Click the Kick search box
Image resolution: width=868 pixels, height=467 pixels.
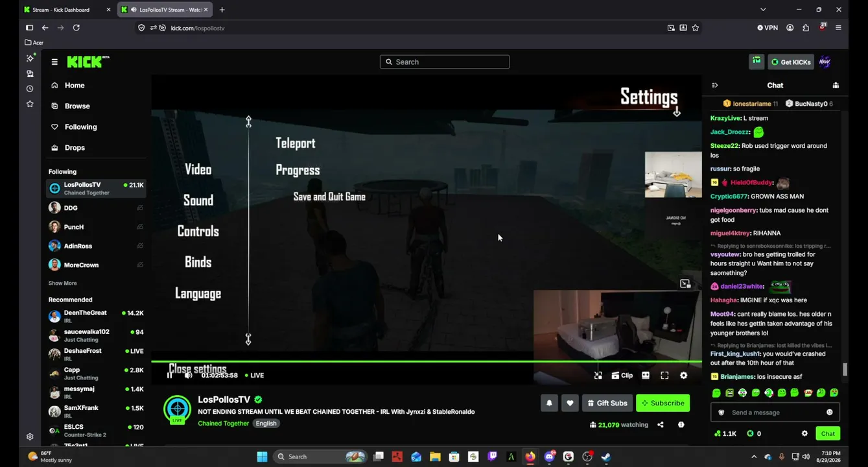[445, 62]
